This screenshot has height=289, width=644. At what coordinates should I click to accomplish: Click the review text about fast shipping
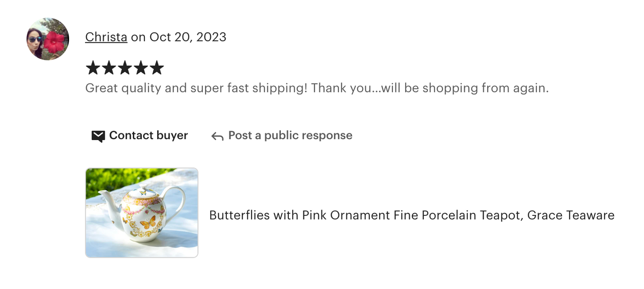(316, 88)
